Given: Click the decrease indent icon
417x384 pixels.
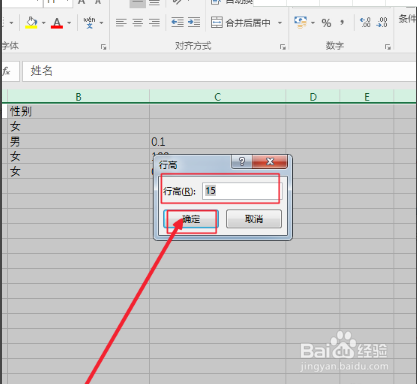Looking at the screenshot, I should [177, 23].
